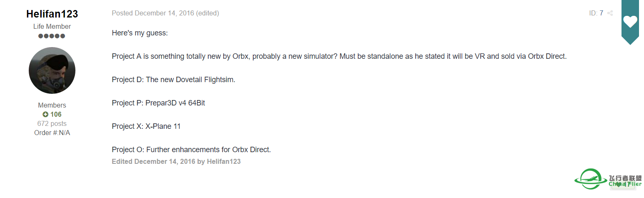Open Helifan123's avatar picture

[52, 70]
